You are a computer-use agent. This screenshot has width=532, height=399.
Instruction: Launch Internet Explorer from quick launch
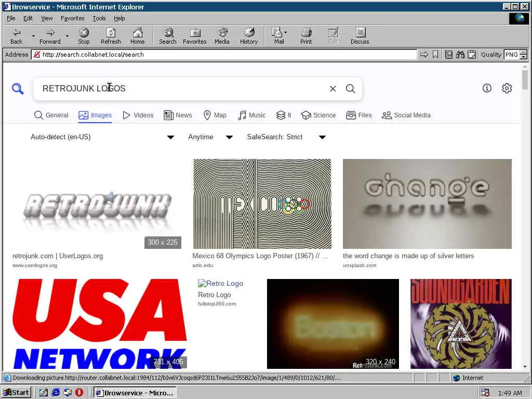point(56,393)
